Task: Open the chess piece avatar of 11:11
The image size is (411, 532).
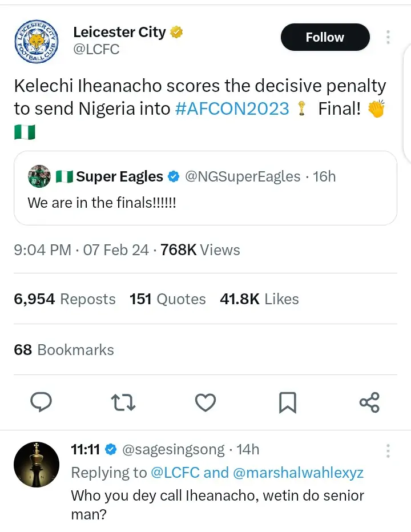Action: [37, 465]
